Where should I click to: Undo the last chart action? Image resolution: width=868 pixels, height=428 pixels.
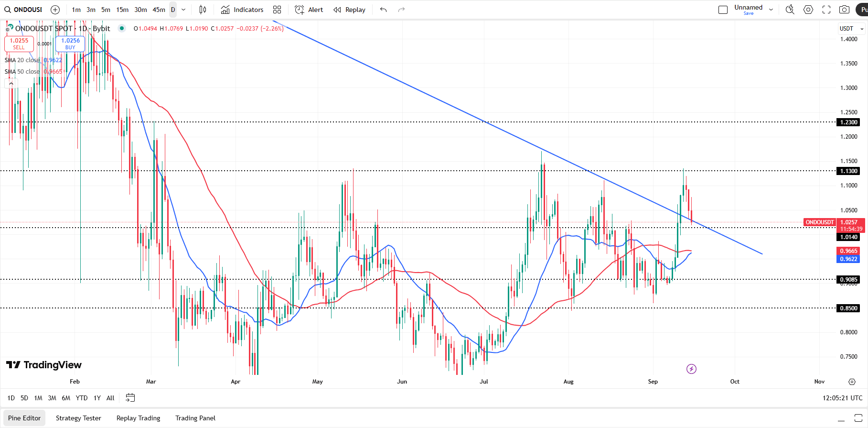pyautogui.click(x=383, y=10)
